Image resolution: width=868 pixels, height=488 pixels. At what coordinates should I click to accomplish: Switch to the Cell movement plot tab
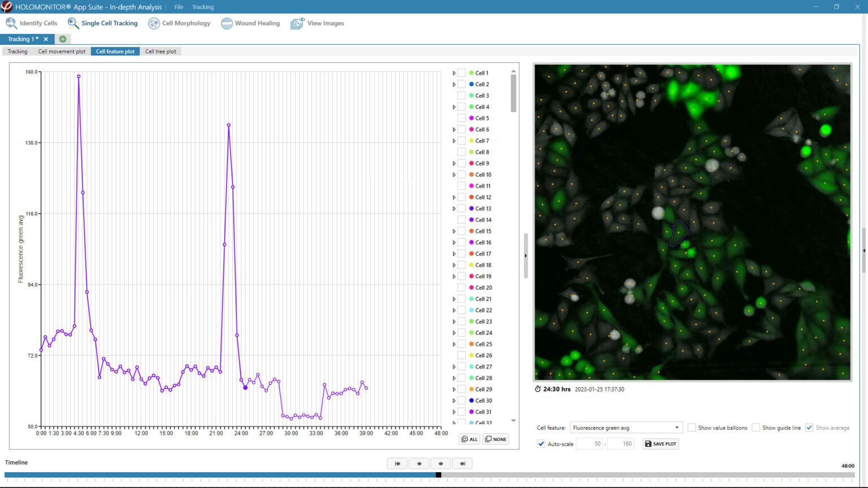(x=62, y=51)
